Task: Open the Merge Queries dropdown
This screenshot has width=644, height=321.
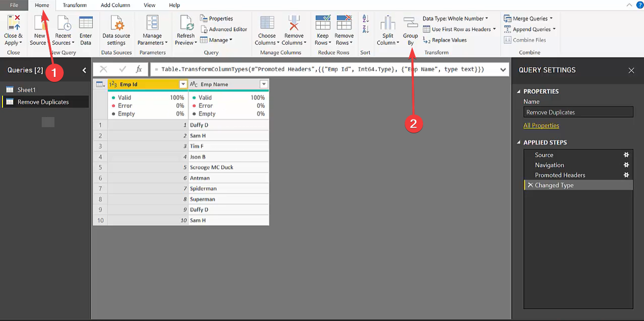Action: [528, 18]
